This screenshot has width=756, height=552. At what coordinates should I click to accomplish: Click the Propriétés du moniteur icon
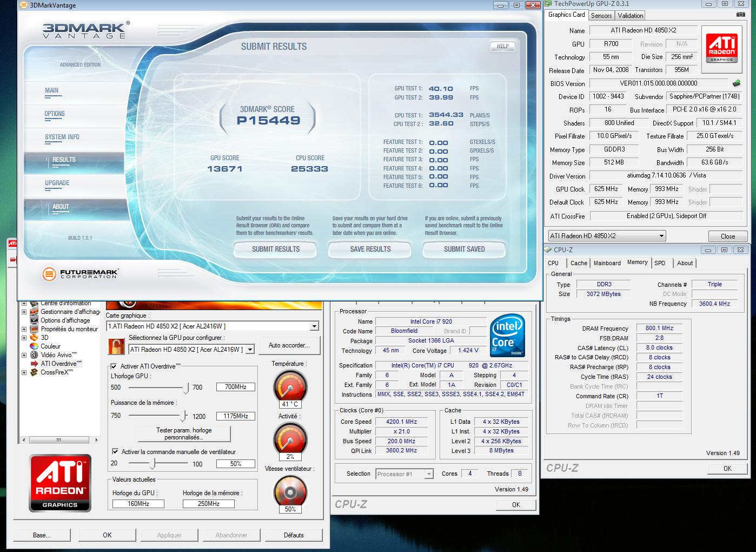34,329
